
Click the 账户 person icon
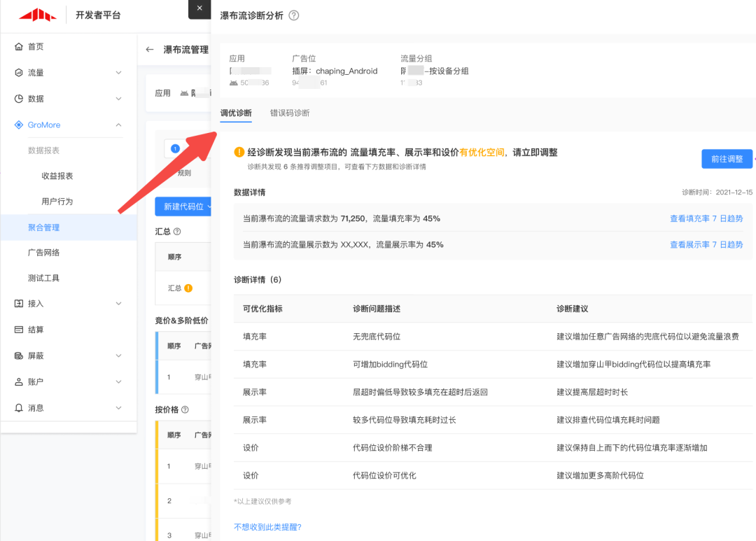(19, 382)
